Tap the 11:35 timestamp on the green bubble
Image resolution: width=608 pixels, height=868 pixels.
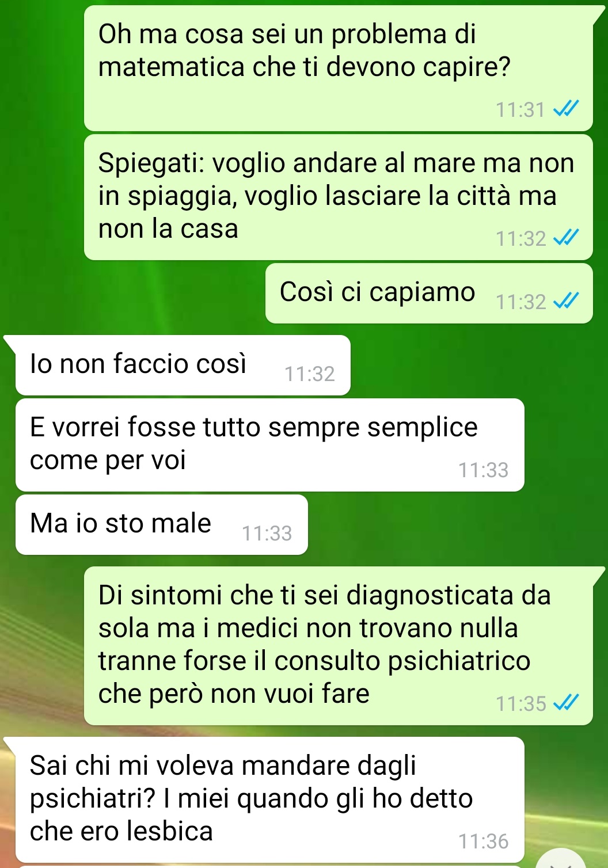(x=520, y=703)
